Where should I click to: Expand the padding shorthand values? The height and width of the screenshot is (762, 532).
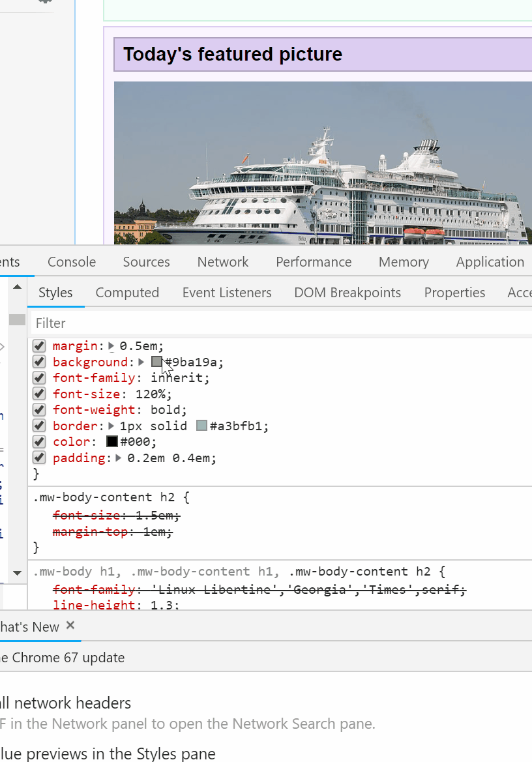point(118,458)
